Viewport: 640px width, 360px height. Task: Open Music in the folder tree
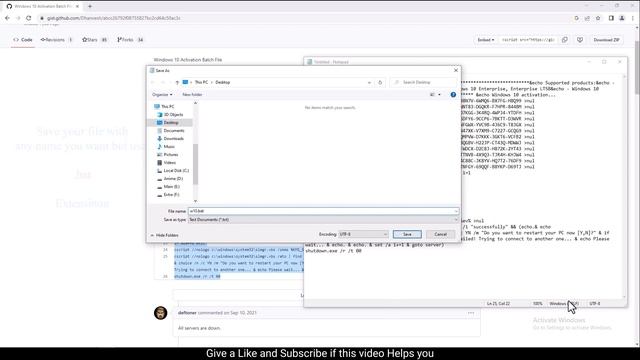tap(169, 147)
